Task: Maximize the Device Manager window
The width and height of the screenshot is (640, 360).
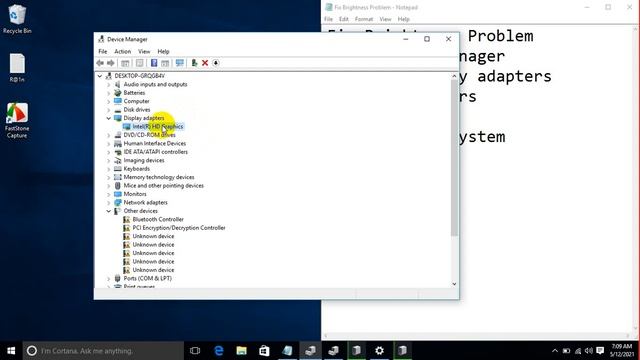Action: [427, 39]
